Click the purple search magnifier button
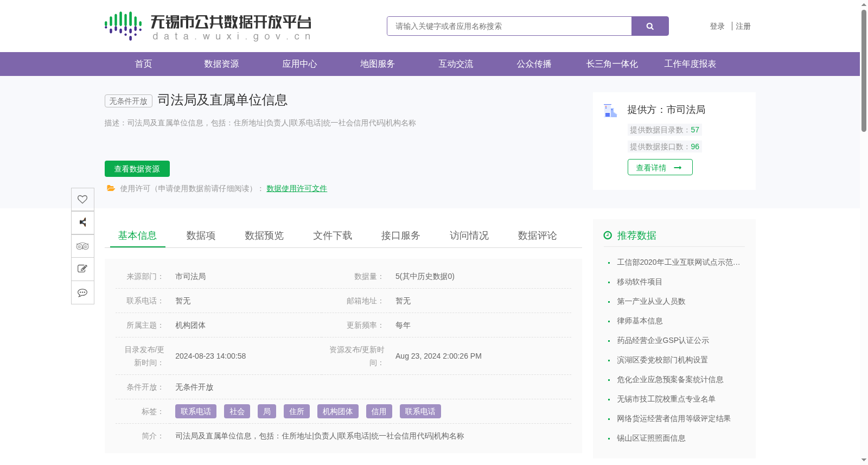Screen dimensions: 868x465 point(650,26)
